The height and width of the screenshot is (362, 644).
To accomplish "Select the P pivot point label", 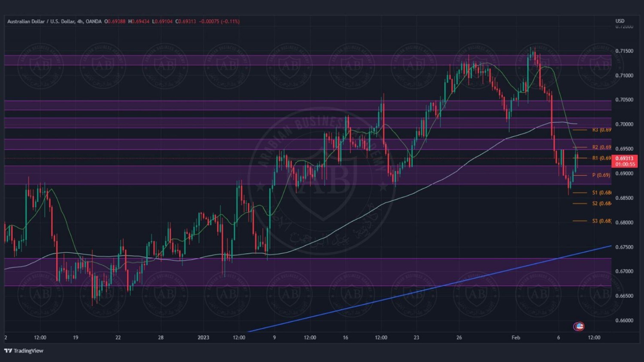I will click(x=601, y=175).
